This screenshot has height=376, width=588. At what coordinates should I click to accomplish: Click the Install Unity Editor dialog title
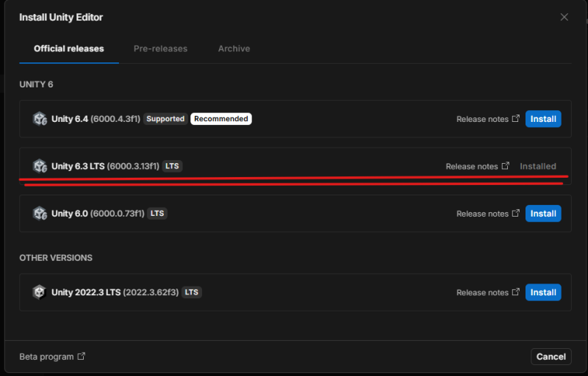(x=61, y=17)
